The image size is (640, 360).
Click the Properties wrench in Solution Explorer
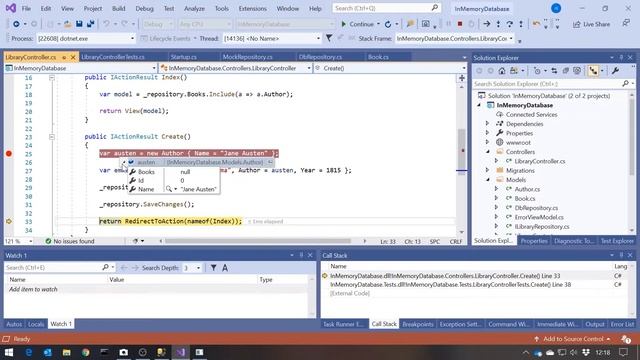(616, 71)
